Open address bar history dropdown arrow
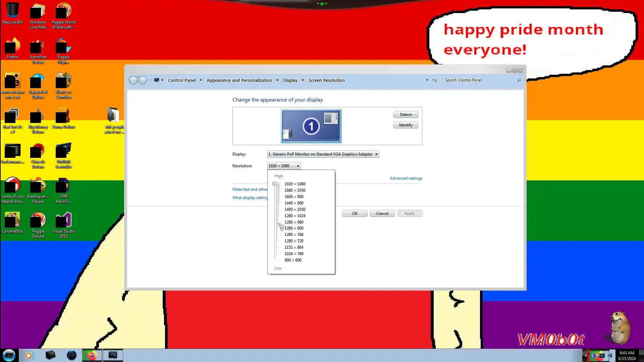644x362 pixels. pyautogui.click(x=427, y=80)
